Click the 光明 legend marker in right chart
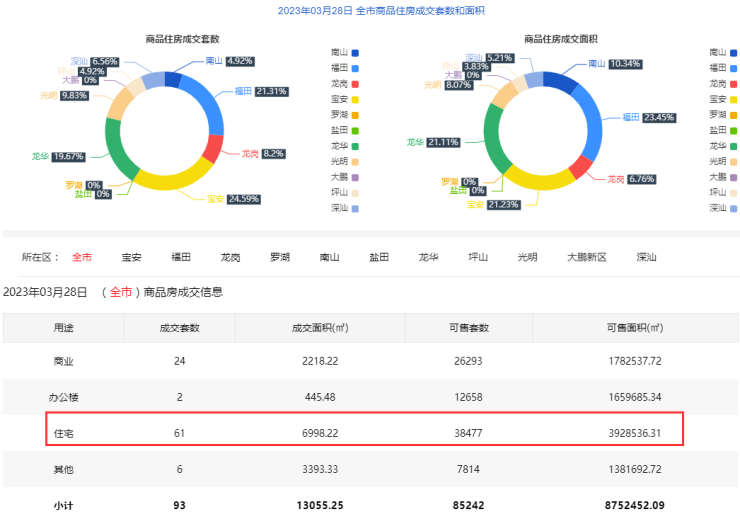The height and width of the screenshot is (519, 740). click(x=733, y=161)
